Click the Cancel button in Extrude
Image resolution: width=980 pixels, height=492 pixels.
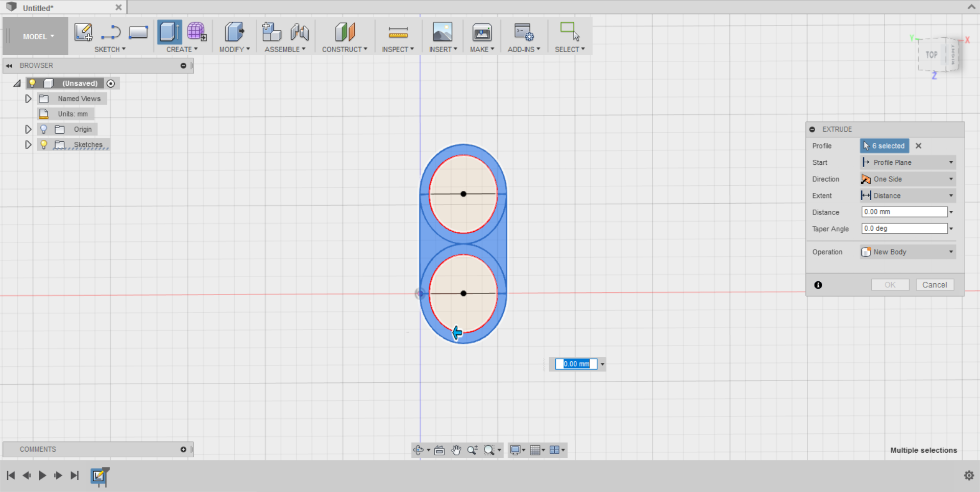point(935,285)
